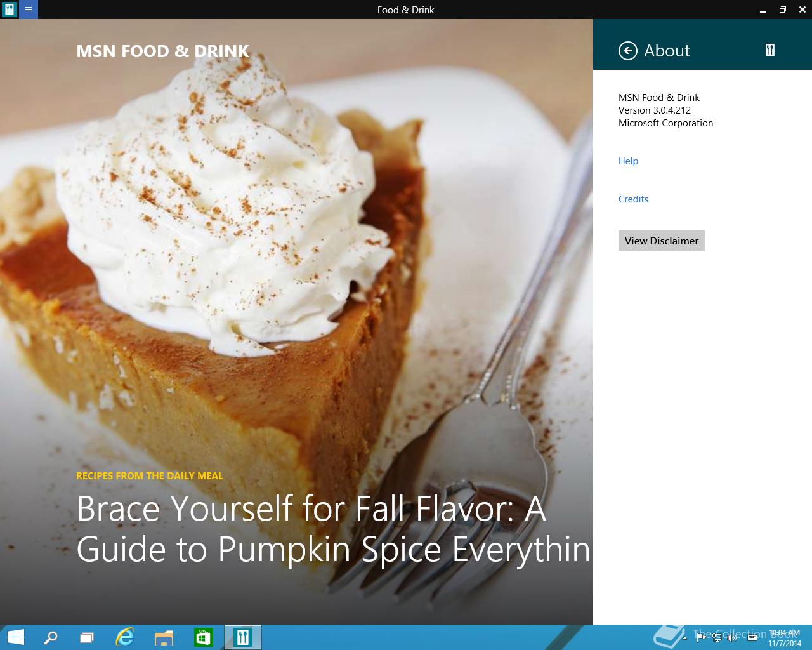Image resolution: width=812 pixels, height=650 pixels.
Task: Select Food & Drink taskbar button
Action: pos(243,637)
